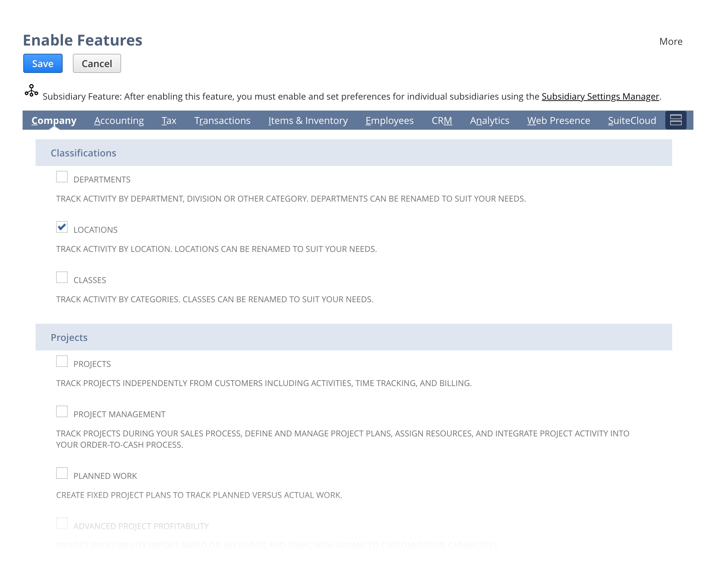
Task: Check the Planned Work option
Action: [62, 473]
